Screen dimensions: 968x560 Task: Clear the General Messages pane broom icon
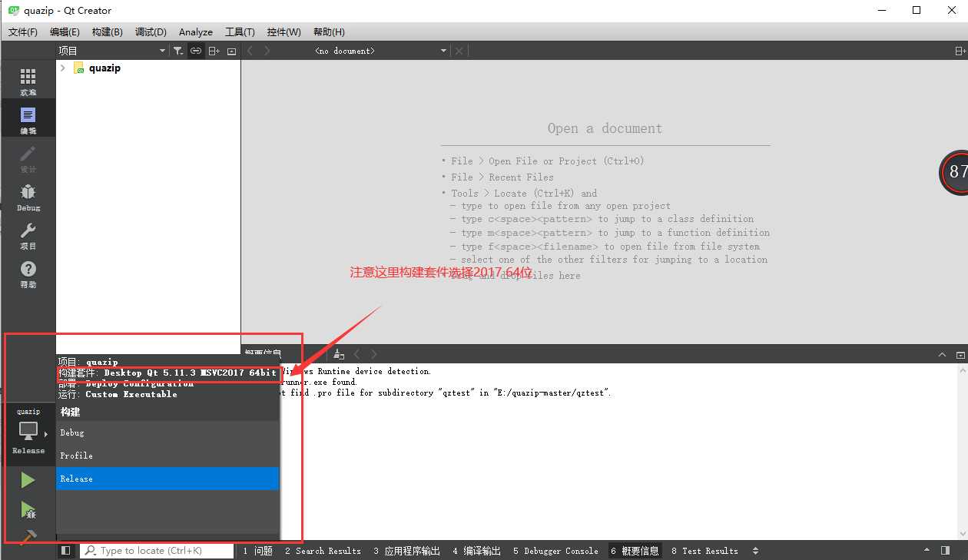tap(340, 354)
